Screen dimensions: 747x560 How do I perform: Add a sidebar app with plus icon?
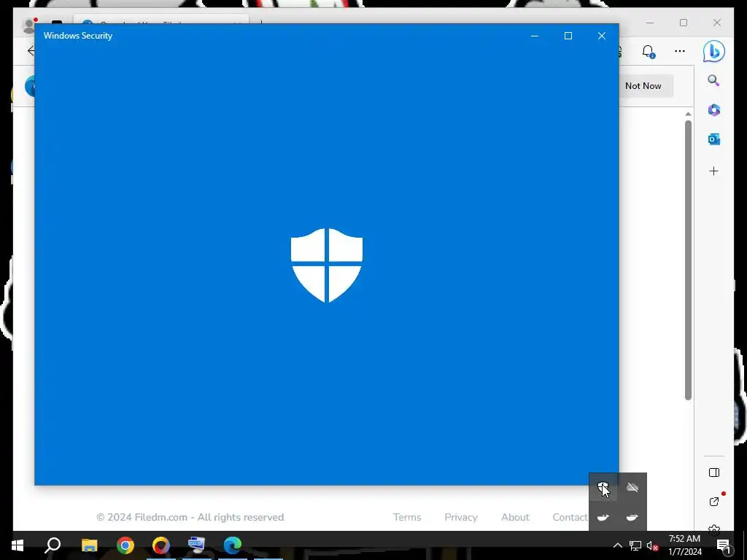(713, 171)
